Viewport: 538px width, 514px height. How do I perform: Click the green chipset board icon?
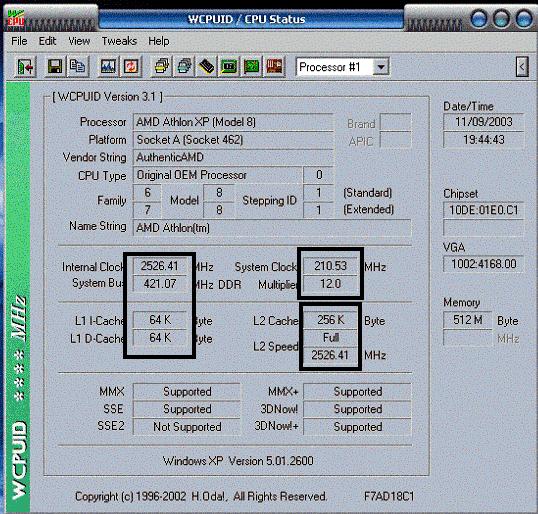click(252, 67)
